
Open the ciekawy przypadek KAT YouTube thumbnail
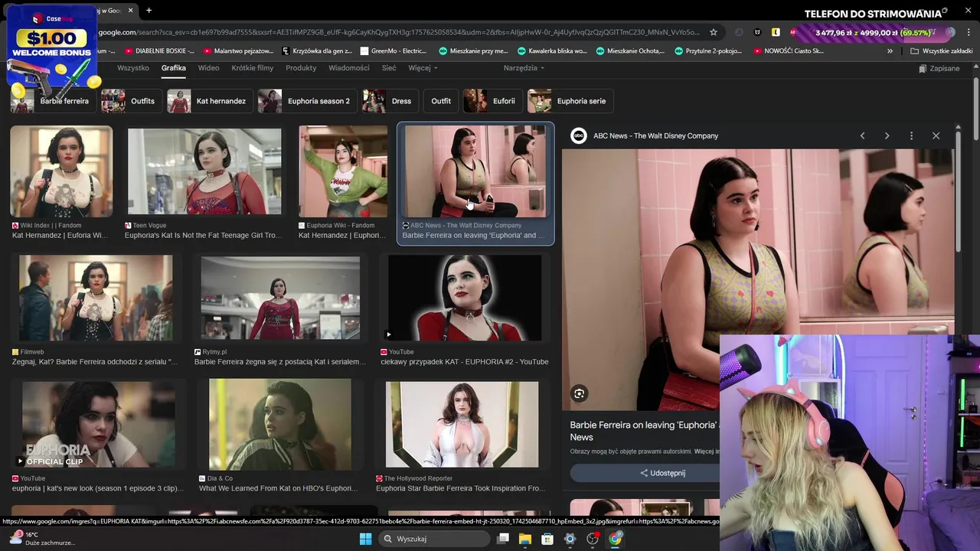point(465,298)
